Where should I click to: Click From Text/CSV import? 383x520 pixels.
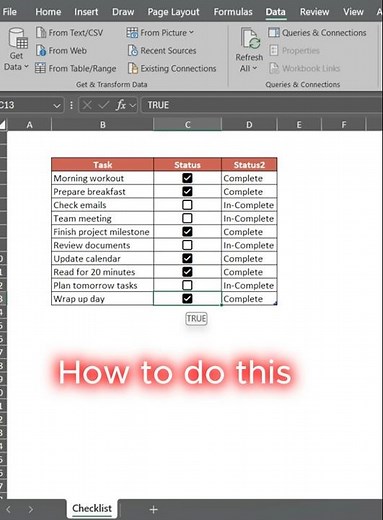point(69,33)
